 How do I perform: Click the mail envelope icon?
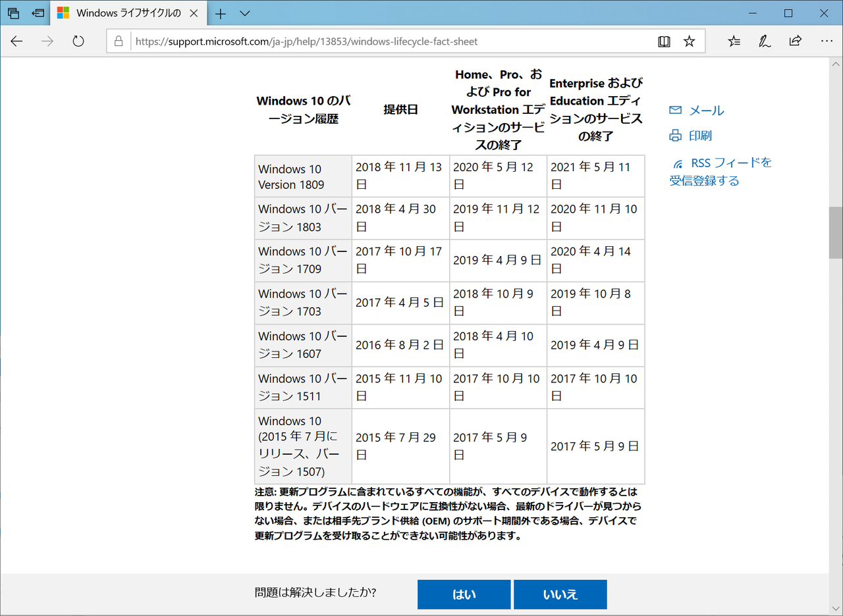coord(675,110)
